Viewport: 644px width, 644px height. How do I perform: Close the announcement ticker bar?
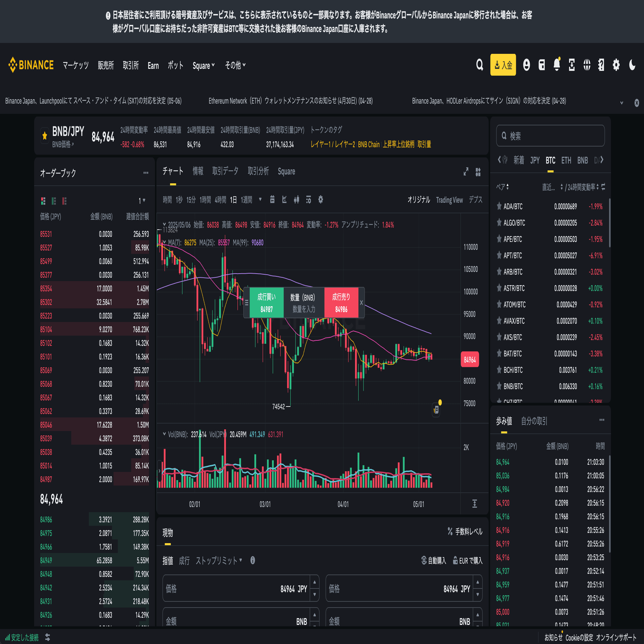[637, 103]
